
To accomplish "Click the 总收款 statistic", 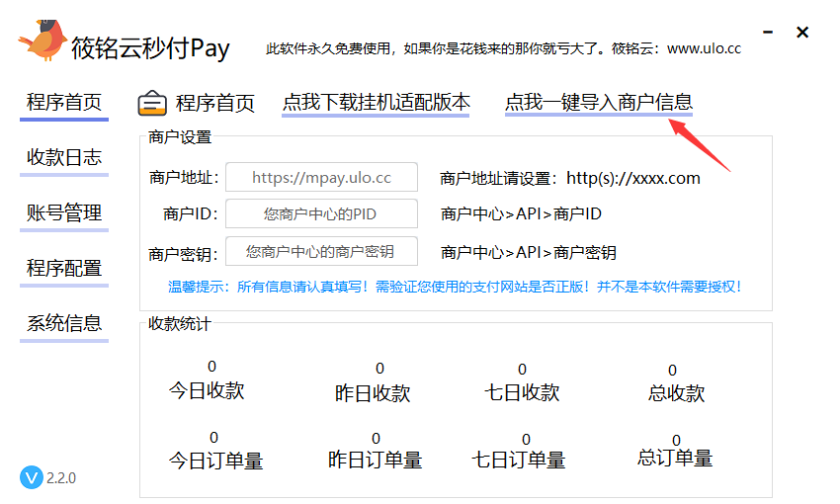I will (x=676, y=384).
